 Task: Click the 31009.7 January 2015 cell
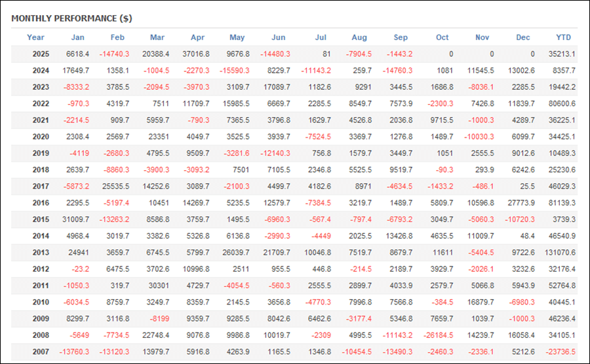(73, 219)
